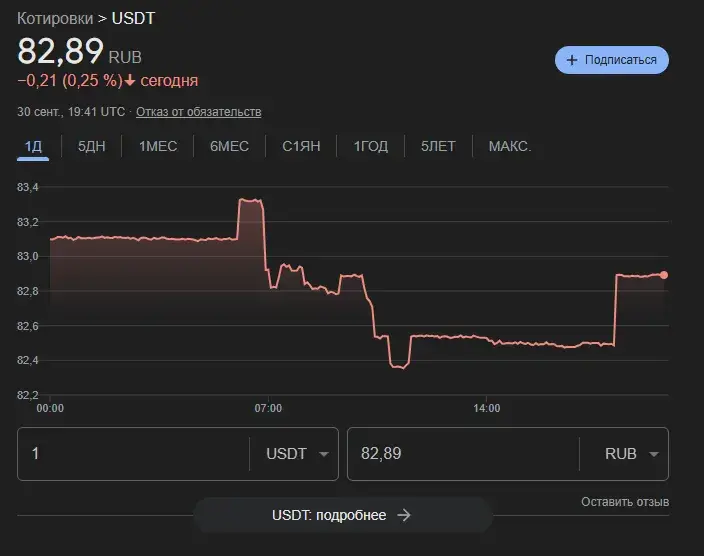This screenshot has width=704, height=556.
Task: Click the plus icon on Подписаться button
Action: coord(572,60)
